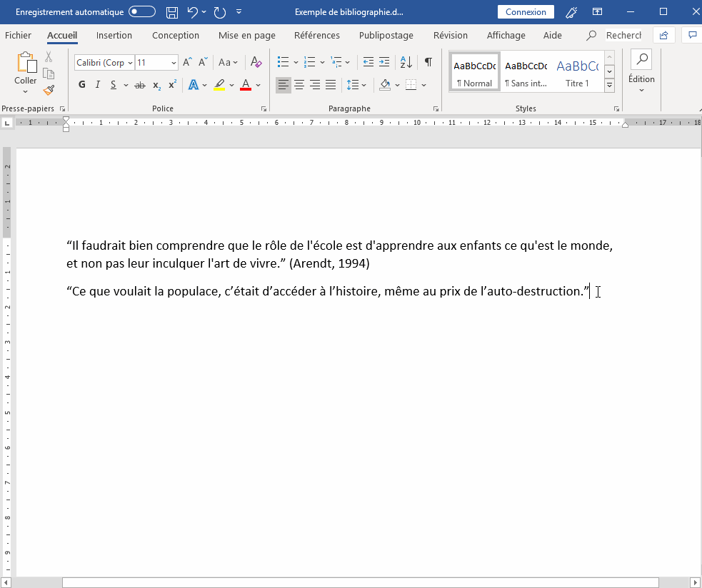Select the superscript icon

173,84
